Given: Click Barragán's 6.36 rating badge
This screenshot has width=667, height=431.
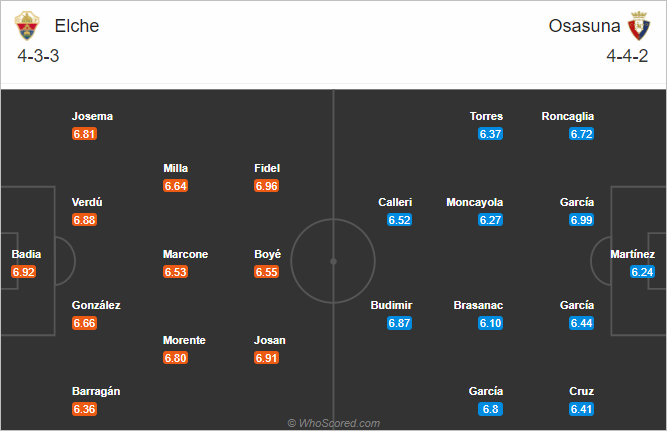Looking at the screenshot, I should click(x=84, y=409).
